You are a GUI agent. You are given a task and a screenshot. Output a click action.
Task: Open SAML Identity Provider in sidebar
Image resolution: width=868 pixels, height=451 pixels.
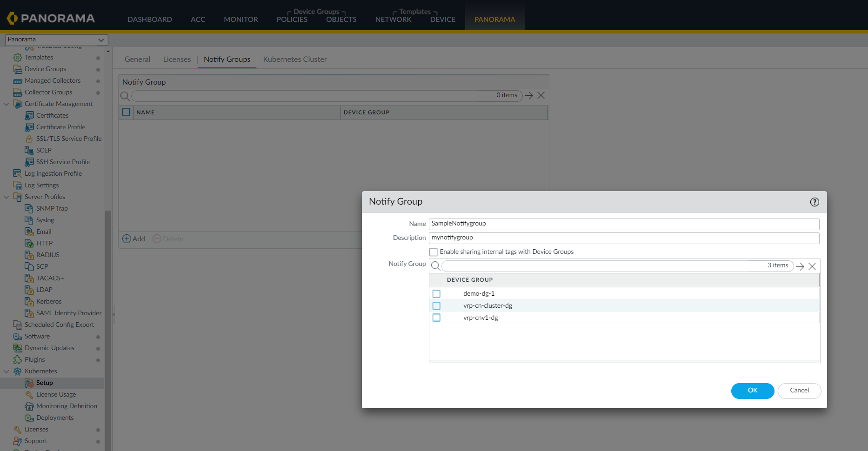tap(68, 313)
